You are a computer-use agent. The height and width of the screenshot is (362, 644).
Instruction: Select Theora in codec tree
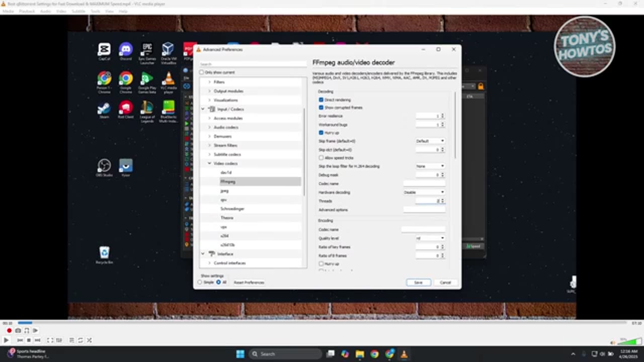[227, 218]
